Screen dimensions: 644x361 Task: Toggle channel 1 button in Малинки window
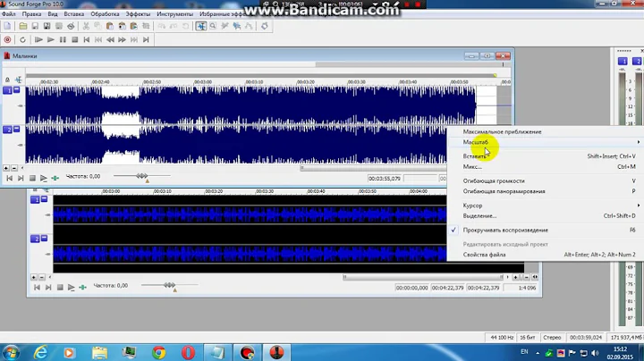pos(7,90)
